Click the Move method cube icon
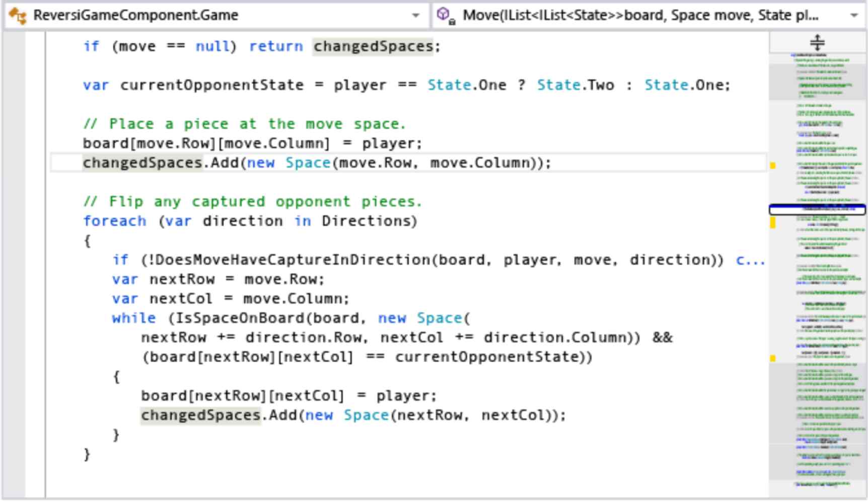 pos(445,16)
